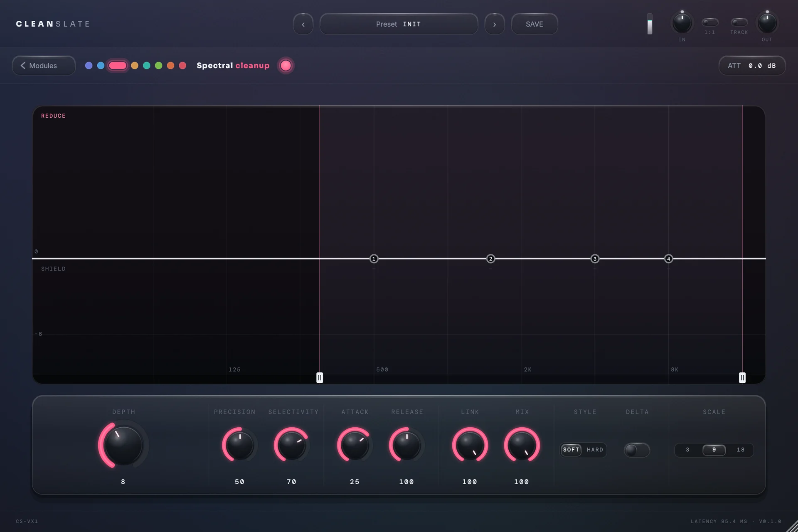
Task: Grab the window resize corner grip
Action: point(792,526)
